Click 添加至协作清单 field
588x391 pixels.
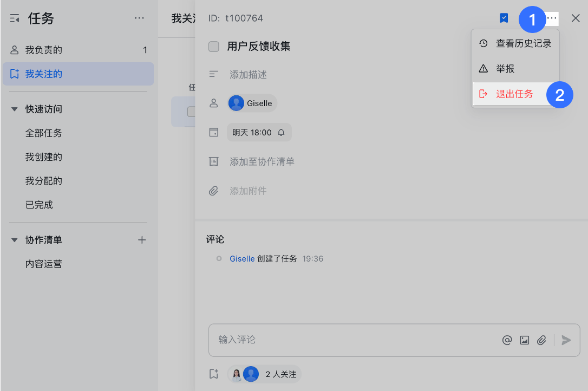click(262, 161)
